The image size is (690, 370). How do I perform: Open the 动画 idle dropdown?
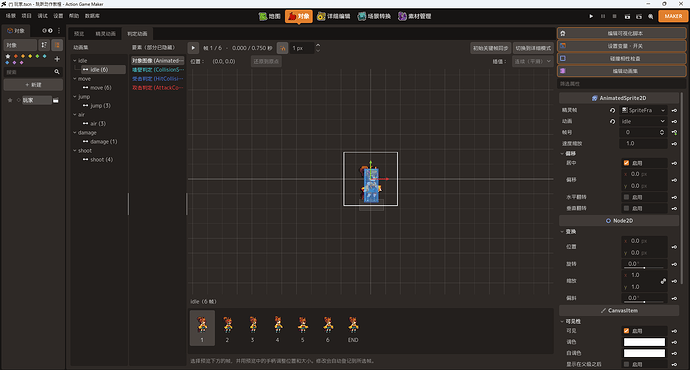[x=643, y=121]
